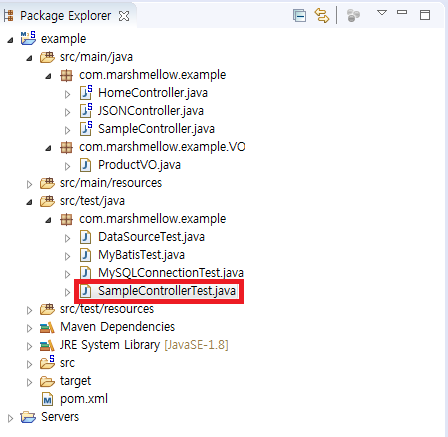The width and height of the screenshot is (448, 437).
Task: Click package icon of com.marshmellow.example in src/test/java
Action: click(66, 219)
